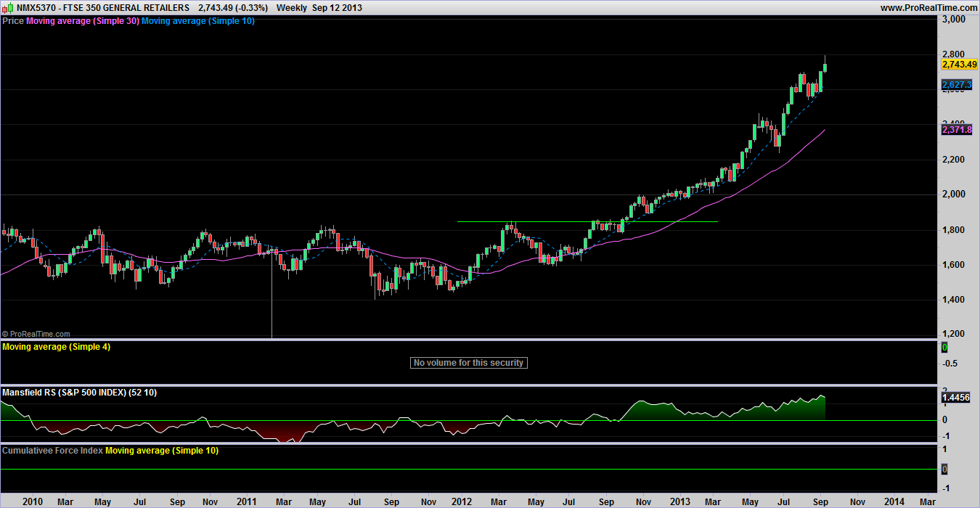This screenshot has width=980, height=508.
Task: Click the 1.4456 Mansfield RS value tag
Action: (957, 398)
